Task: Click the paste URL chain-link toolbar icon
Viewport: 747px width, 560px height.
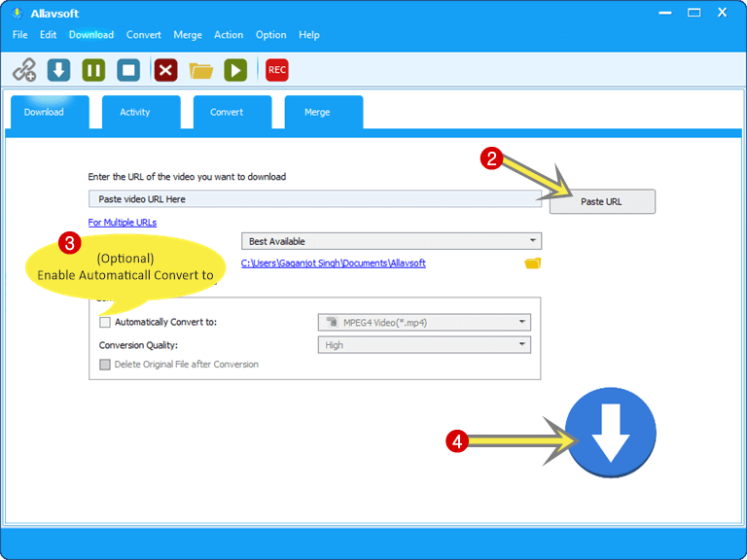Action: pyautogui.click(x=24, y=70)
